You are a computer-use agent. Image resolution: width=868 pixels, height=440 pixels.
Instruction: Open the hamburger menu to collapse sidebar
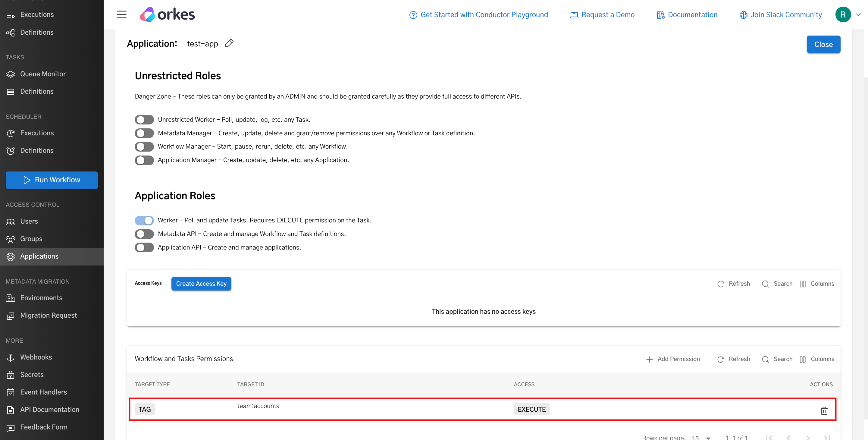click(121, 14)
